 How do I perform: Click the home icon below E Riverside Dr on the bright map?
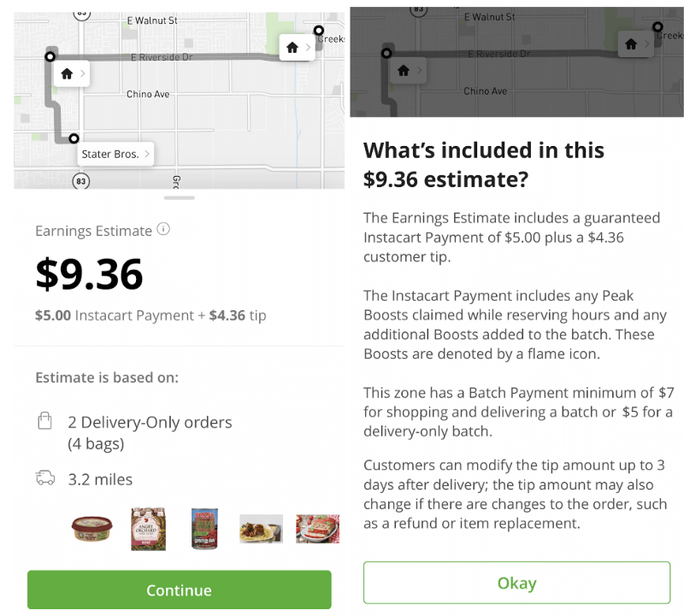pos(67,74)
